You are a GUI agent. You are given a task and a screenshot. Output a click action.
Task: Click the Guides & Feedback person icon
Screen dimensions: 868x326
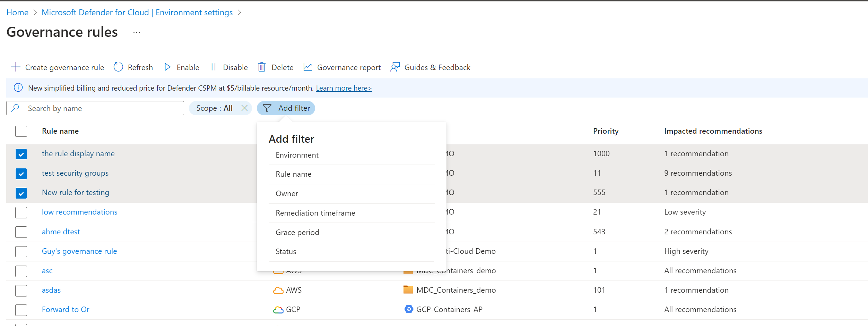coord(395,67)
